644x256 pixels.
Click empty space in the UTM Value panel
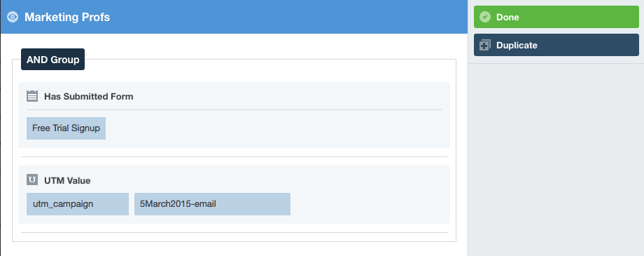click(370, 204)
